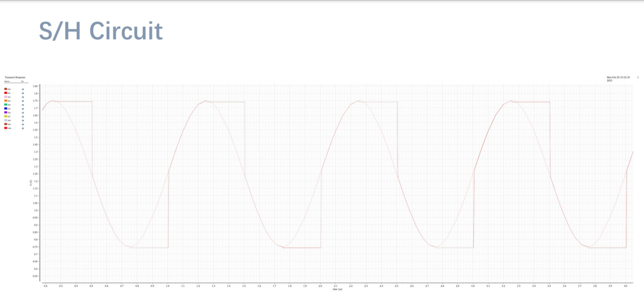Select the /O8 signal name in legend
The image size is (644, 301).
(x=9, y=120)
